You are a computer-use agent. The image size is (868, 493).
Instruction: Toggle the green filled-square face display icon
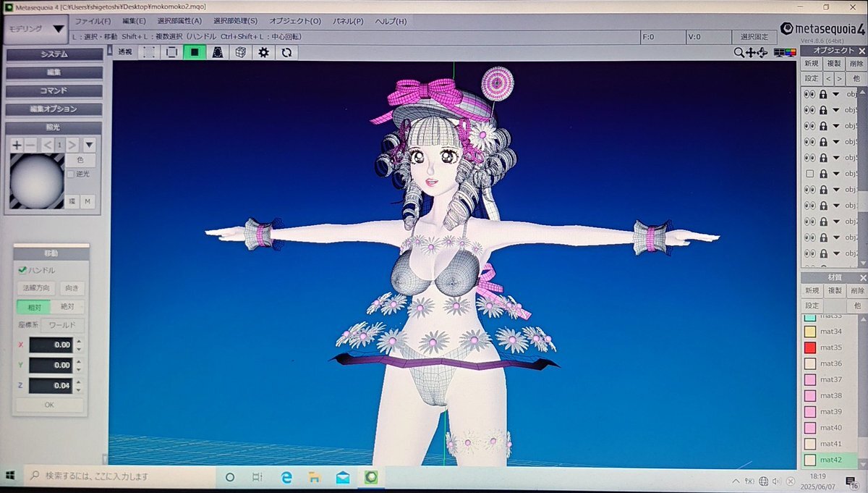point(195,52)
